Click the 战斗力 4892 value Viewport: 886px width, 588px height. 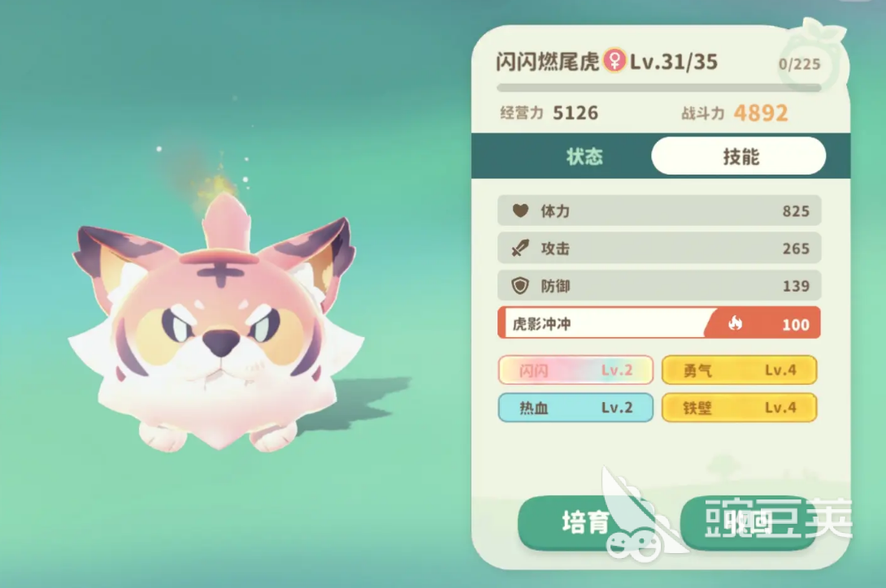coord(760,113)
